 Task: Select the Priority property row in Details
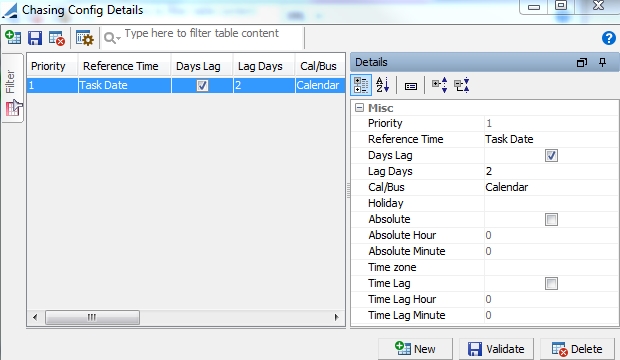coord(485,123)
